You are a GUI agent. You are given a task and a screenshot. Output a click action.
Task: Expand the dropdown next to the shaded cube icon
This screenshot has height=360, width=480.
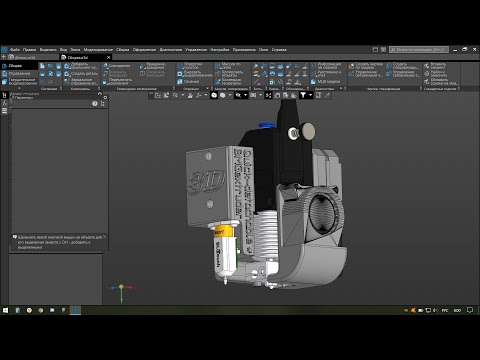point(230,95)
